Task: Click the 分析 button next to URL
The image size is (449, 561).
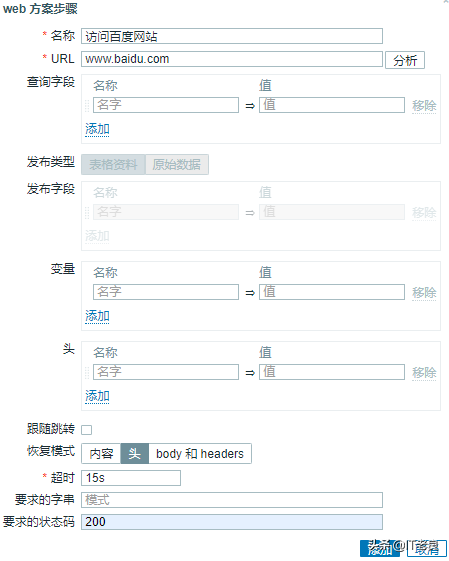Action: (405, 60)
